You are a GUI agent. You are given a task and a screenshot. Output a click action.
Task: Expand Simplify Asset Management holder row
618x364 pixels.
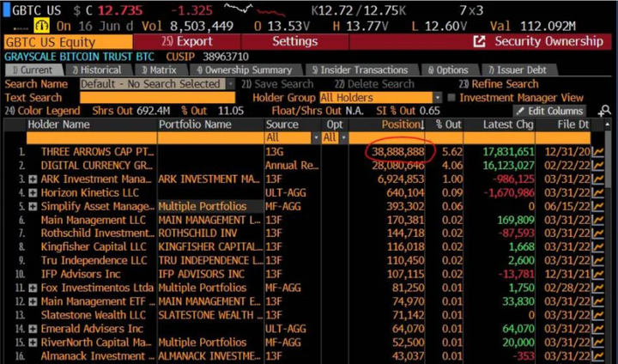point(33,207)
